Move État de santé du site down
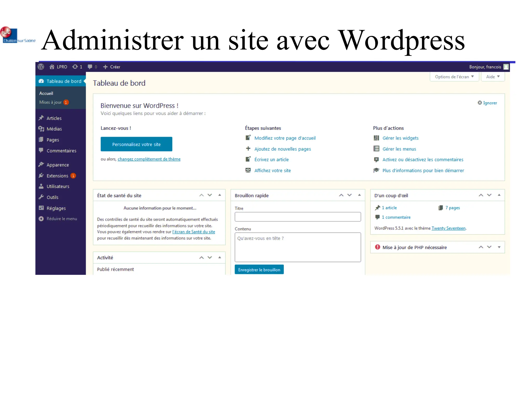Image resolution: width=532 pixels, height=399 pixels. (210, 195)
